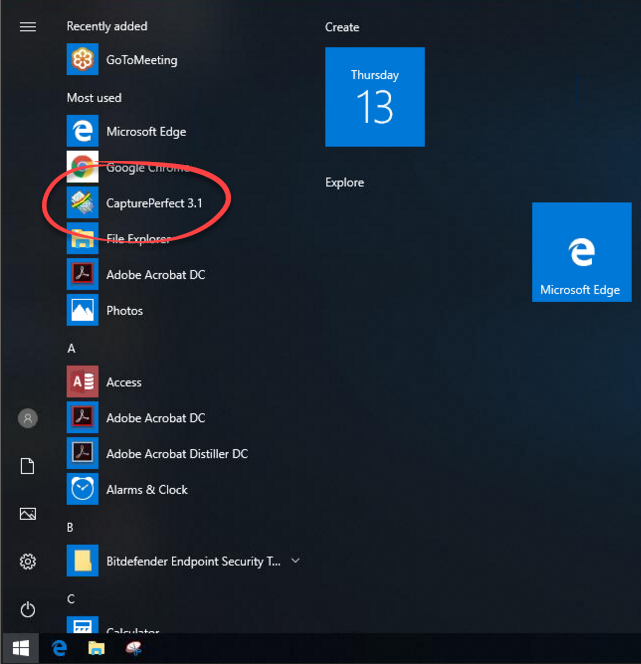Open Microsoft Edge in Most used list
Image resolution: width=641 pixels, height=664 pixels.
pyautogui.click(x=145, y=132)
